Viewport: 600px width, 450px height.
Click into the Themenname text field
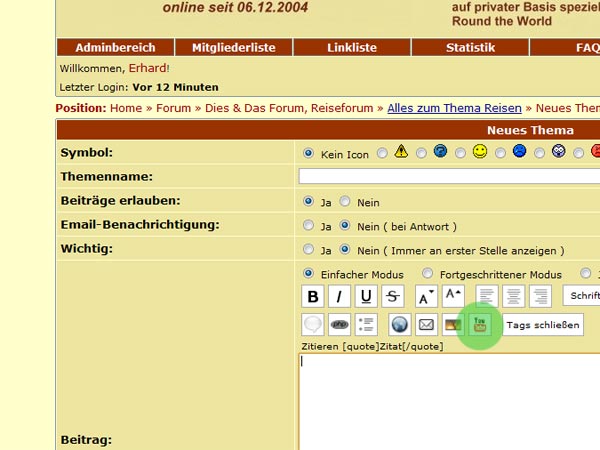coord(449,177)
